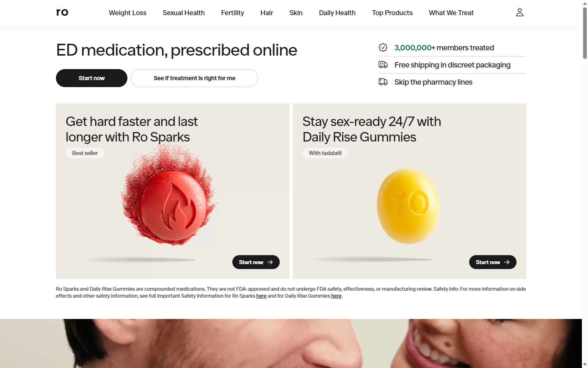Open the Daily Health menu
Viewport: 588px width, 368px height.
[x=337, y=13]
